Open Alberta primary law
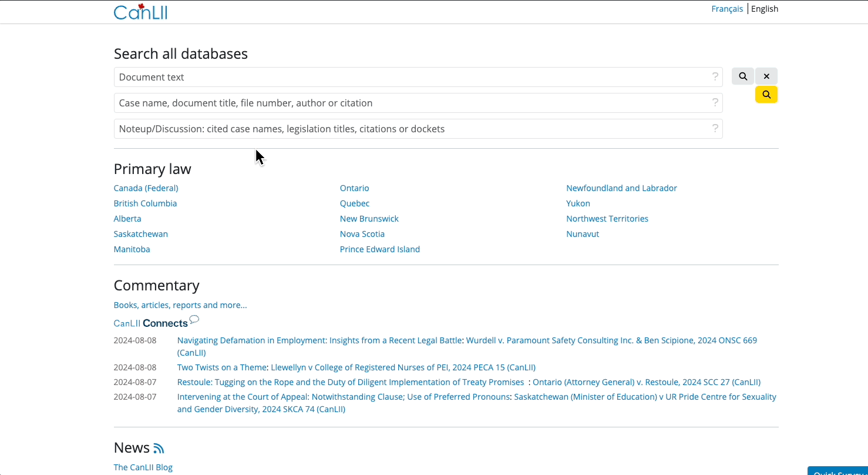 click(x=127, y=219)
